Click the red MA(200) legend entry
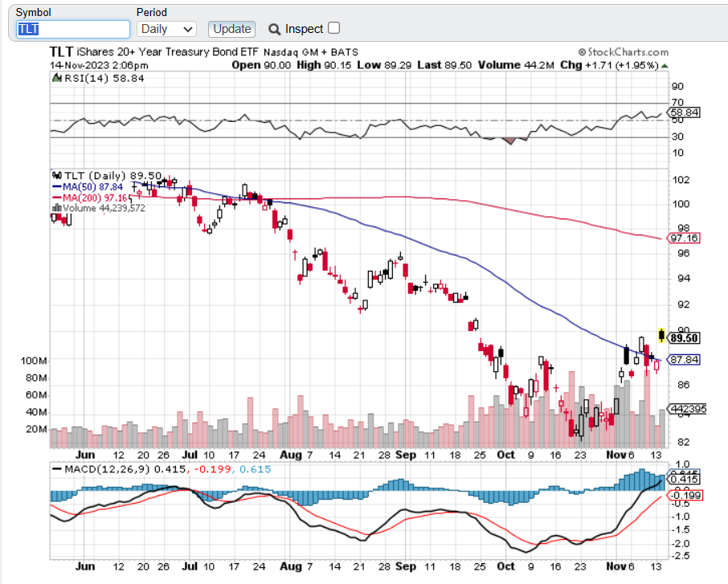Image resolution: width=728 pixels, height=584 pixels. click(x=87, y=197)
